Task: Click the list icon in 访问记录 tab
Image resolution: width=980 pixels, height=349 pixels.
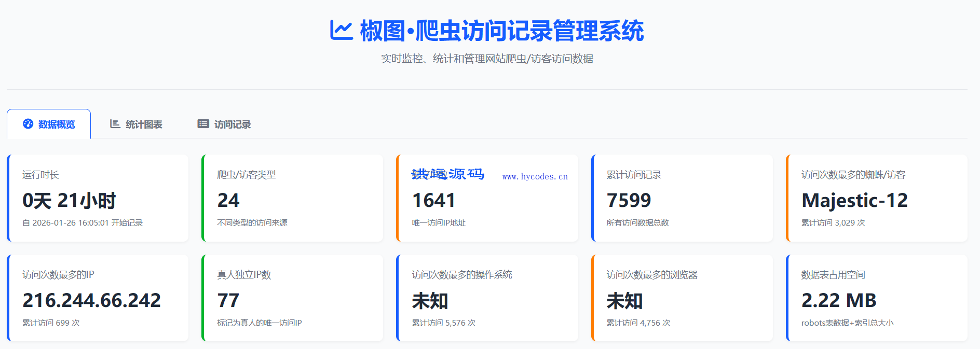Action: pos(203,124)
